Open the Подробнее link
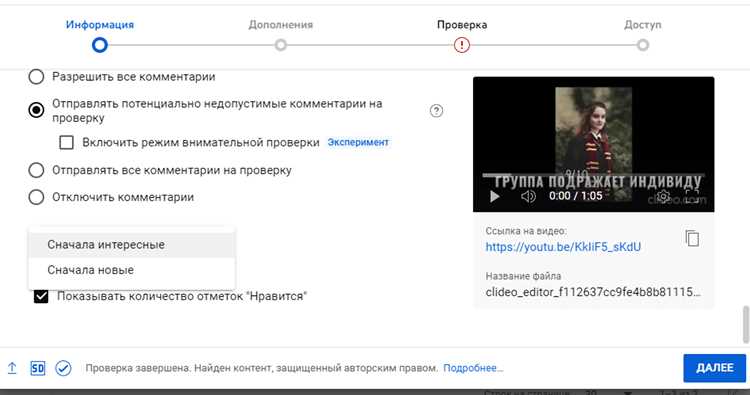 [473, 368]
